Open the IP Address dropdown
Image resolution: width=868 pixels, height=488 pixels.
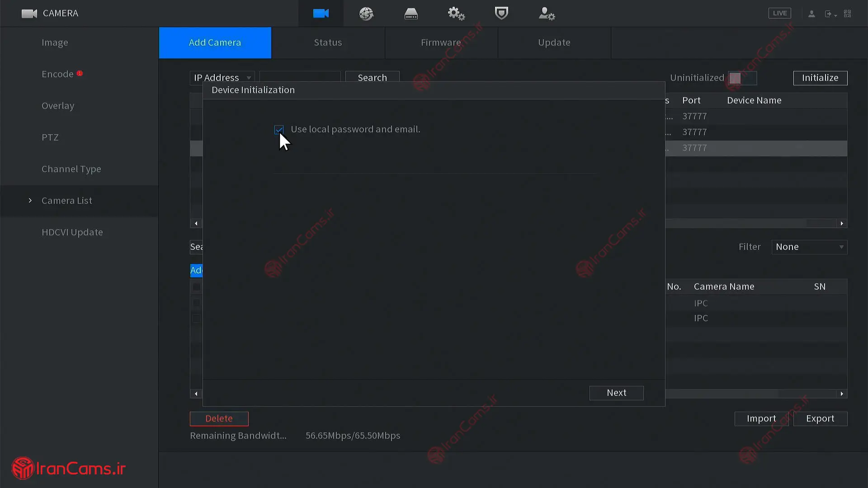222,78
